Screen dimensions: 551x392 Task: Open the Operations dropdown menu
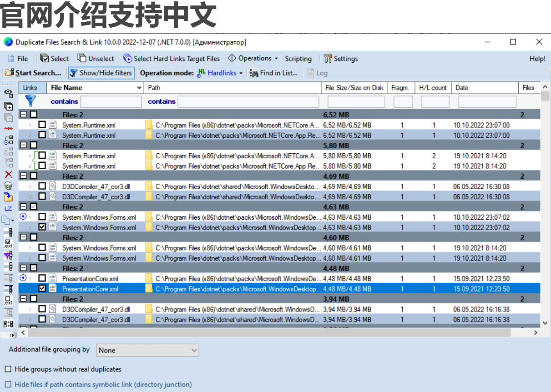[x=253, y=58]
